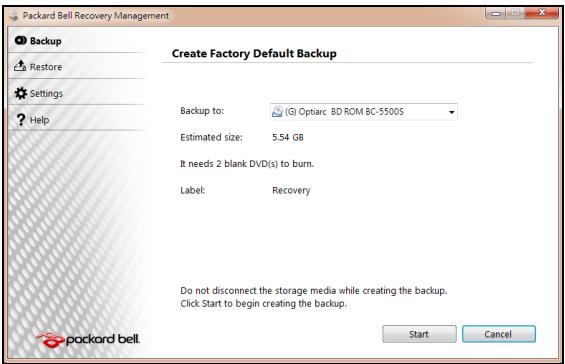Viewport: 565px width, 364px height.
Task: Click the Packard Bell Recovery Management window title
Action: point(96,16)
